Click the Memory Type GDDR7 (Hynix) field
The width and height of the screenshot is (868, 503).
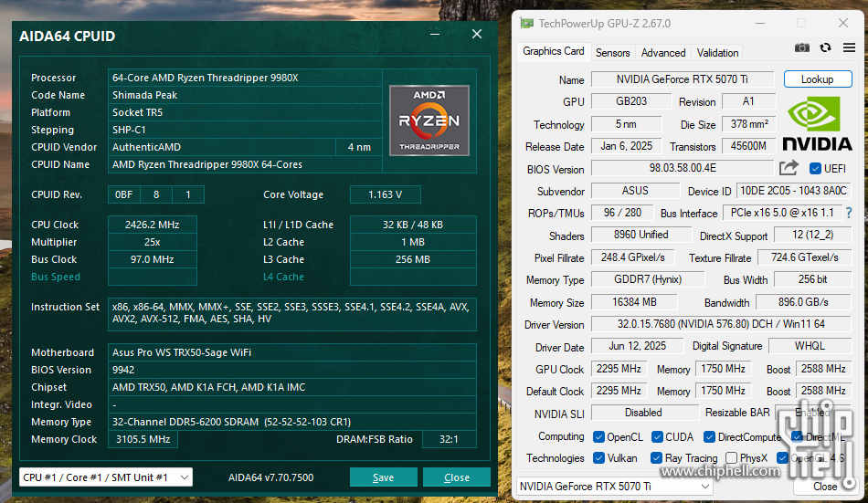coord(648,279)
